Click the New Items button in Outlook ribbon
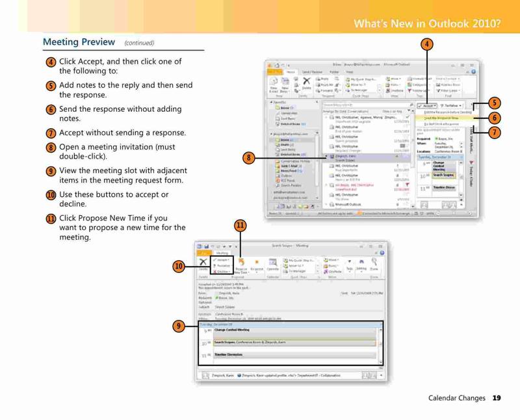This screenshot has width=520, height=420. (x=285, y=85)
